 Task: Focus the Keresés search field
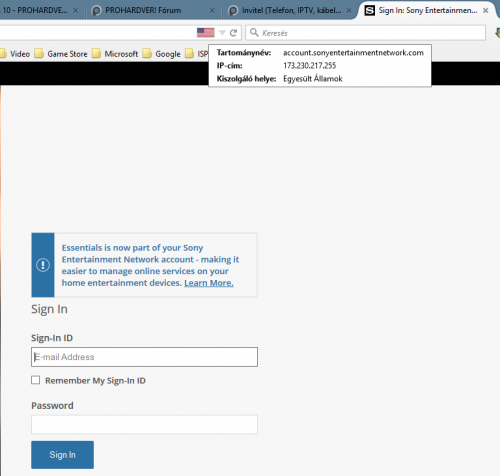pyautogui.click(x=366, y=33)
